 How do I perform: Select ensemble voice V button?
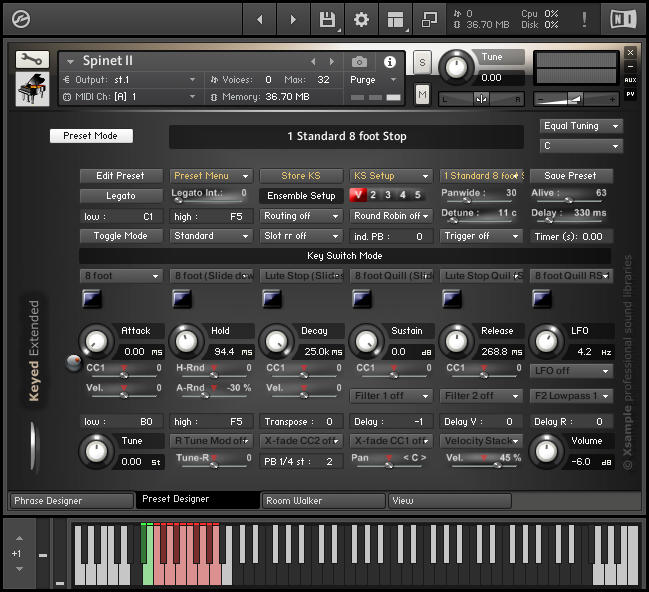[358, 195]
